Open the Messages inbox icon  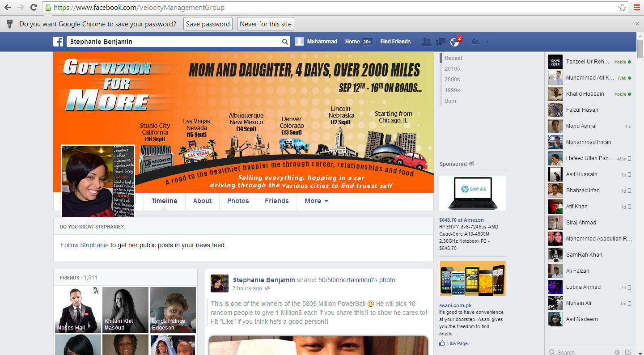(441, 42)
